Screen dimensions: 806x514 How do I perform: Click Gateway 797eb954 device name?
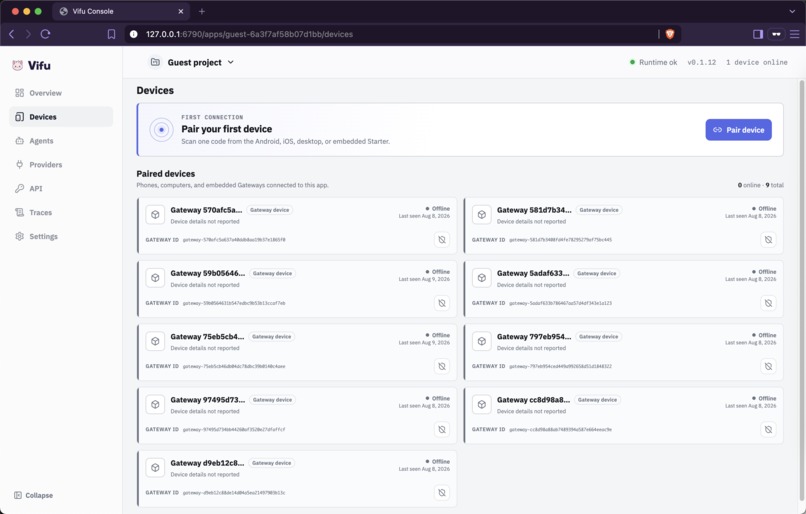(x=534, y=337)
